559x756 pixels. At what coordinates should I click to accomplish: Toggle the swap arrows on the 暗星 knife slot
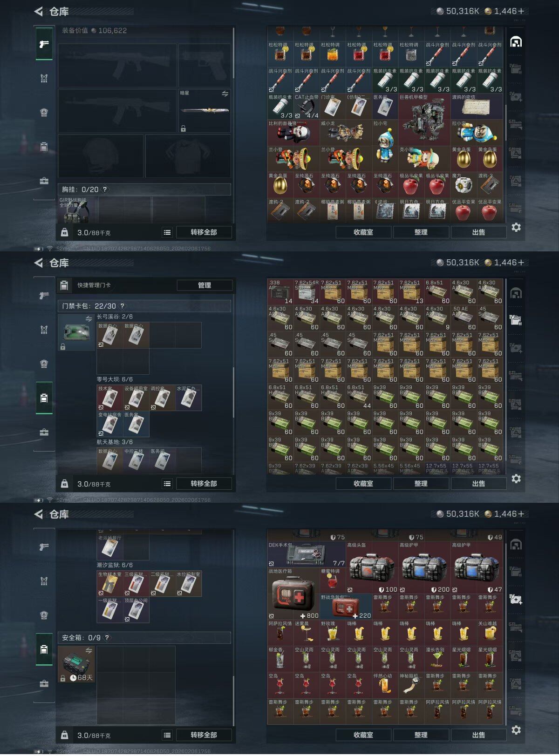pos(225,94)
